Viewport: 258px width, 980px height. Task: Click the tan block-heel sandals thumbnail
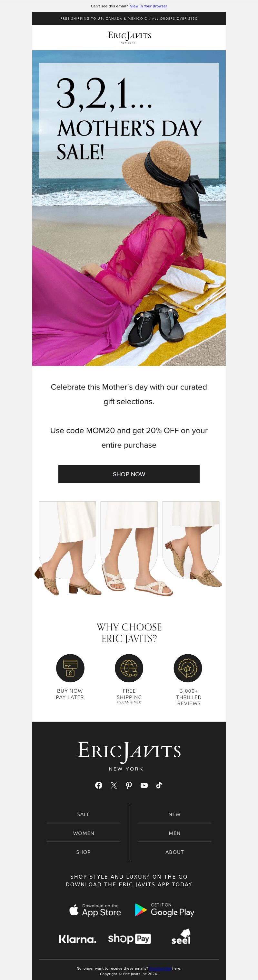[x=67, y=549]
